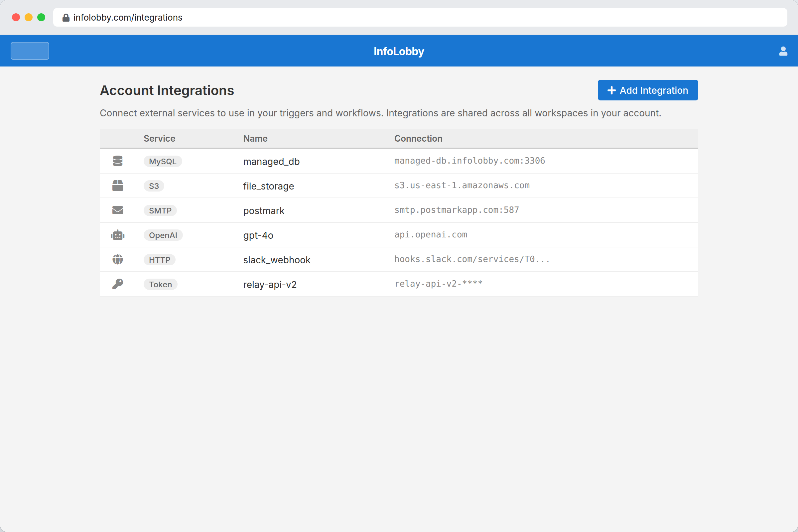The image size is (798, 532).
Task: Open the user profile icon in the navbar
Action: (x=783, y=51)
